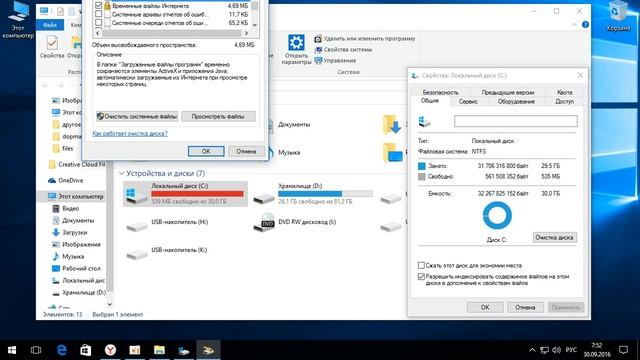Click the volume icon in system tray
This screenshot has height=360, width=640.
pyautogui.click(x=556, y=350)
